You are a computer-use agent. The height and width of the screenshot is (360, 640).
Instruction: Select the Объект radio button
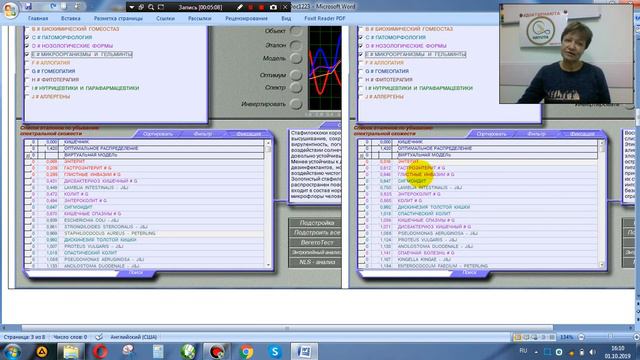[x=296, y=31]
